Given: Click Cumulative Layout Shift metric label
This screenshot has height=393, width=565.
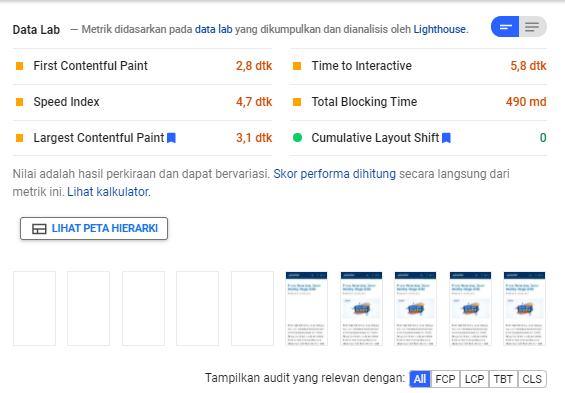Looking at the screenshot, I should 375,138.
